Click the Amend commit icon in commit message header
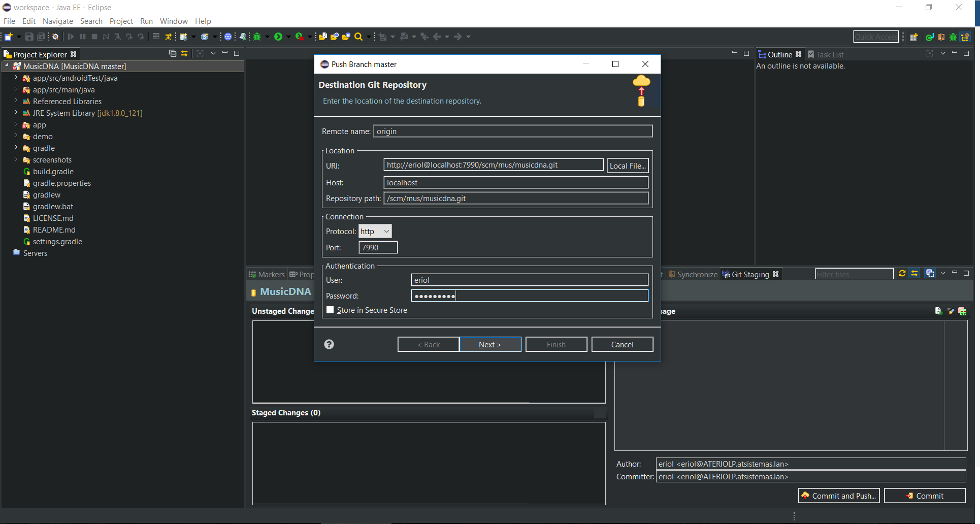This screenshot has height=524, width=980. (x=938, y=311)
